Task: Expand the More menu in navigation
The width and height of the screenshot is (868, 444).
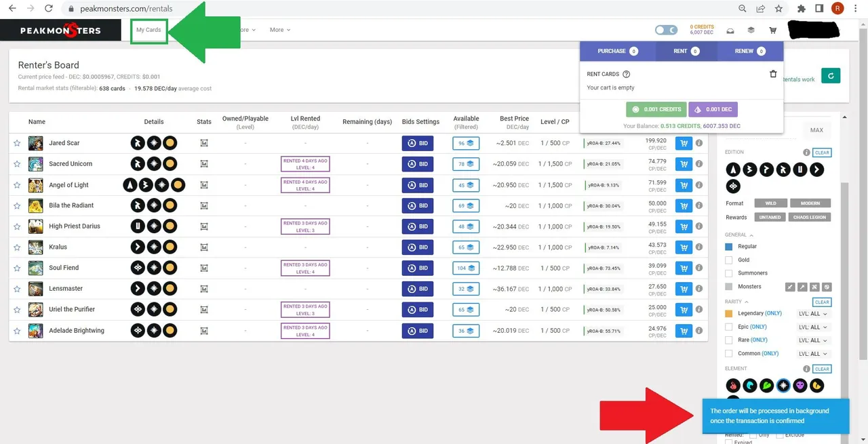Action: pos(280,30)
